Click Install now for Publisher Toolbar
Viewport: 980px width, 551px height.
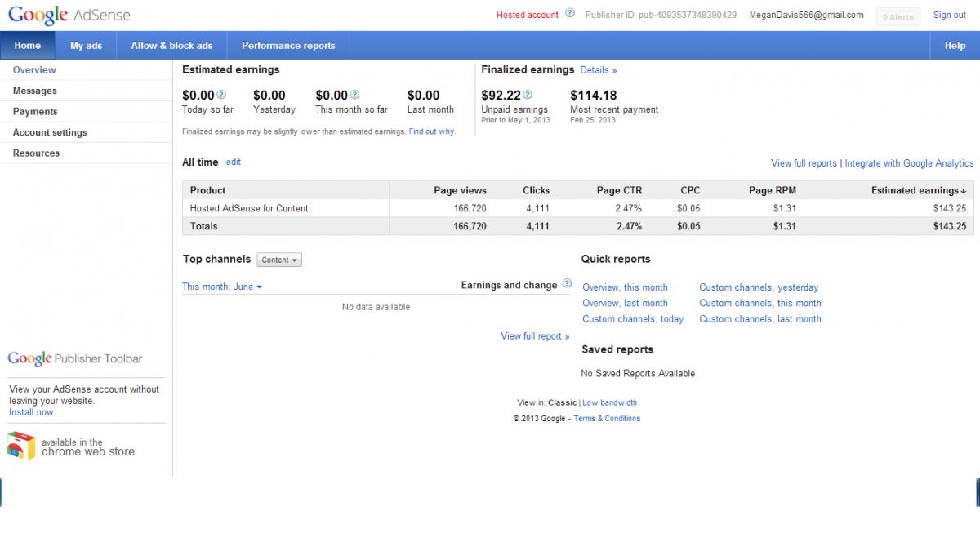tap(32, 412)
